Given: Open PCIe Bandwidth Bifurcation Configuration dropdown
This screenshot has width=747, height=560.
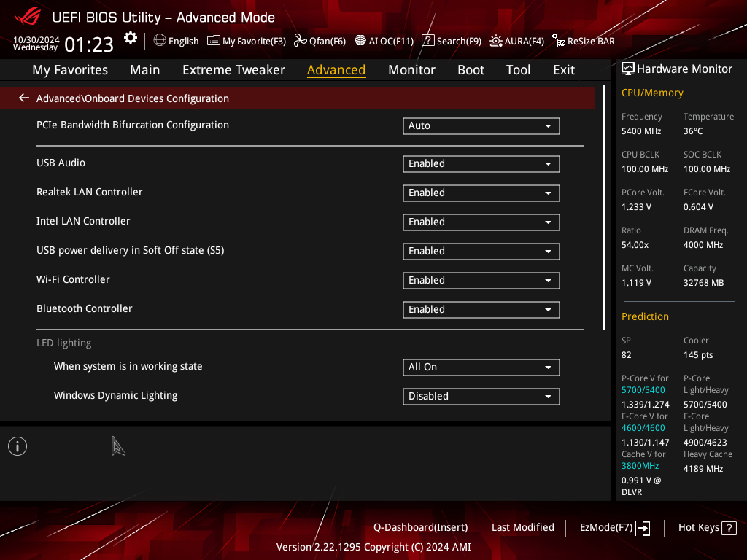Looking at the screenshot, I should (481, 126).
